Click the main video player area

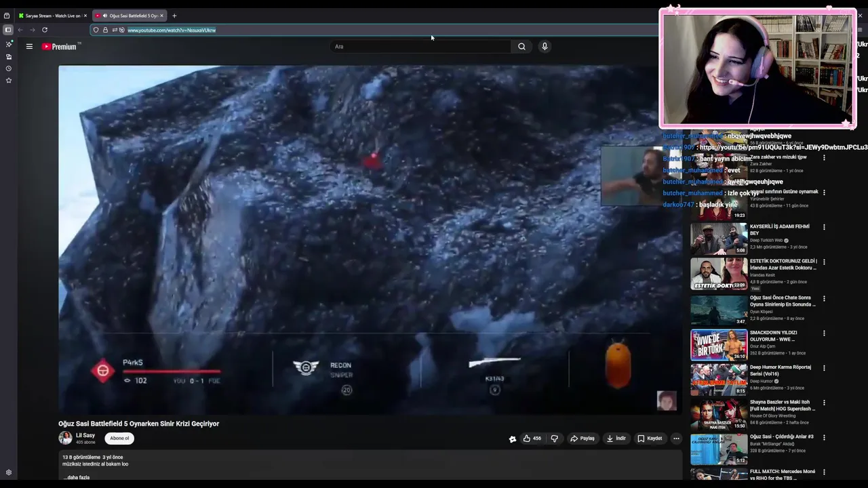[x=370, y=239]
